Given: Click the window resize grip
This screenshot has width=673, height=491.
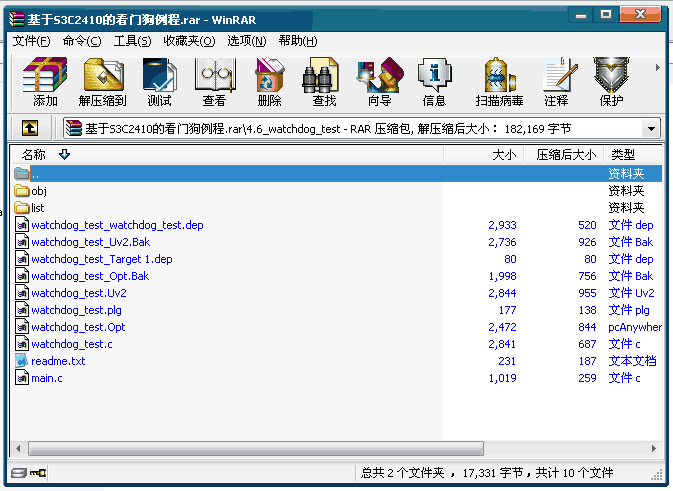Looking at the screenshot, I should pyautogui.click(x=657, y=475).
